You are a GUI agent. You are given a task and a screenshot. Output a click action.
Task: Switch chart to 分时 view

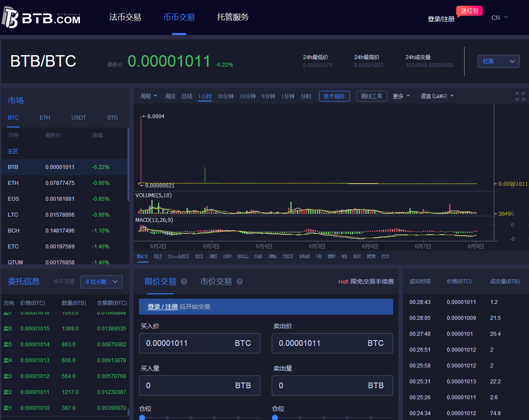(306, 96)
